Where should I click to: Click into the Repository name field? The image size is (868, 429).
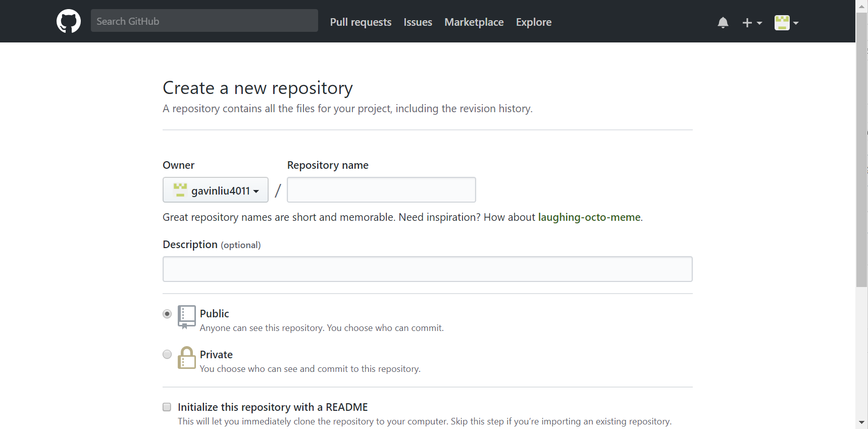[381, 190]
